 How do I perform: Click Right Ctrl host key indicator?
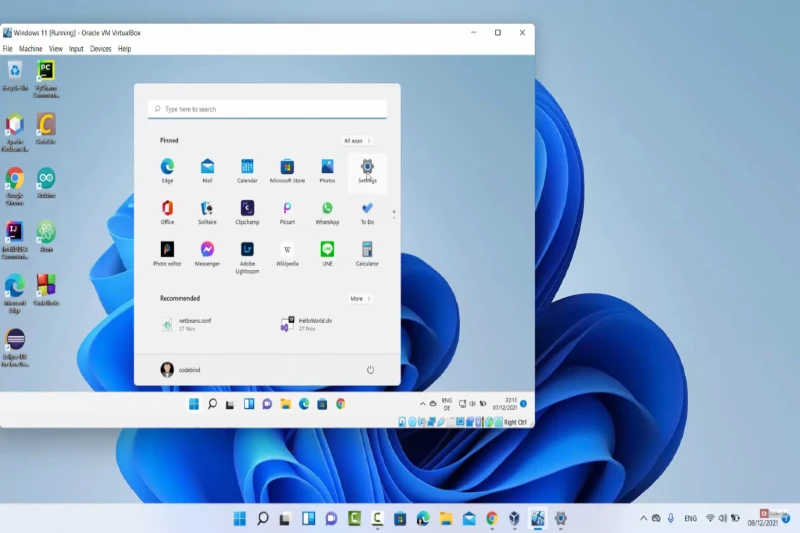[x=515, y=422]
